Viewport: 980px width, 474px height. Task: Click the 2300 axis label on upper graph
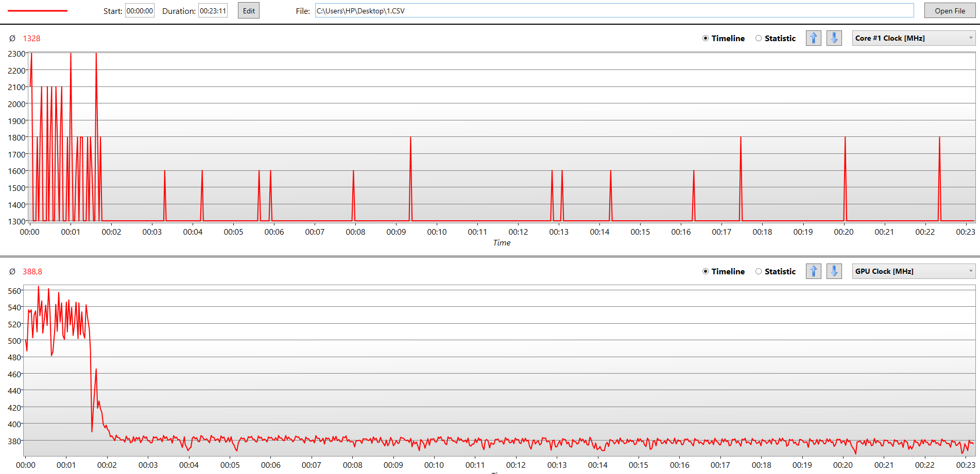click(16, 54)
